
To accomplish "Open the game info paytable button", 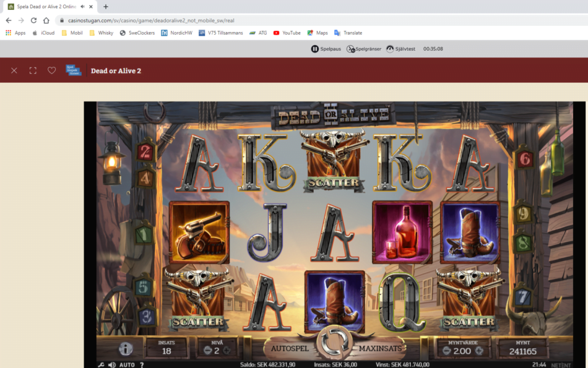I will pyautogui.click(x=126, y=349).
